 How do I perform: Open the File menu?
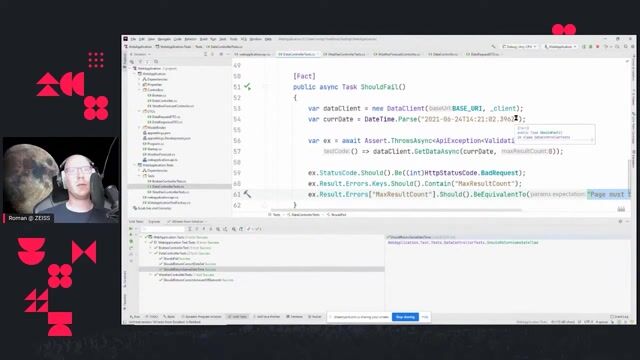point(133,39)
